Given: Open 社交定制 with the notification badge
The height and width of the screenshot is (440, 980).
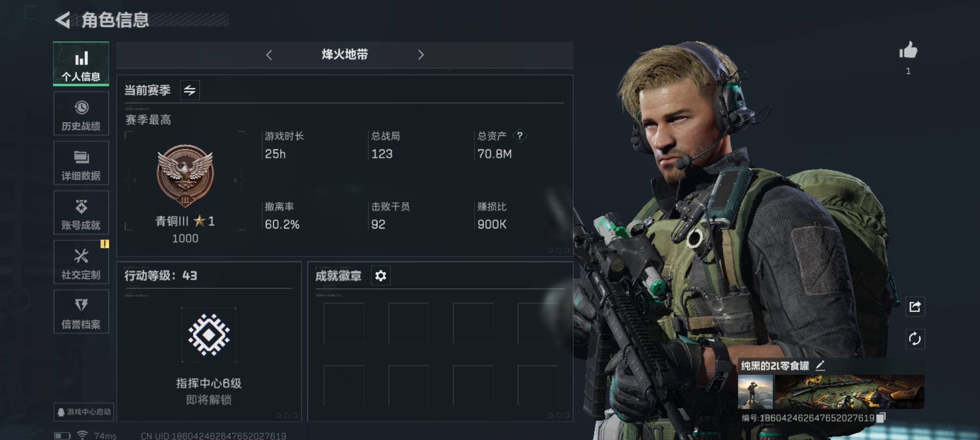Looking at the screenshot, I should click(81, 262).
